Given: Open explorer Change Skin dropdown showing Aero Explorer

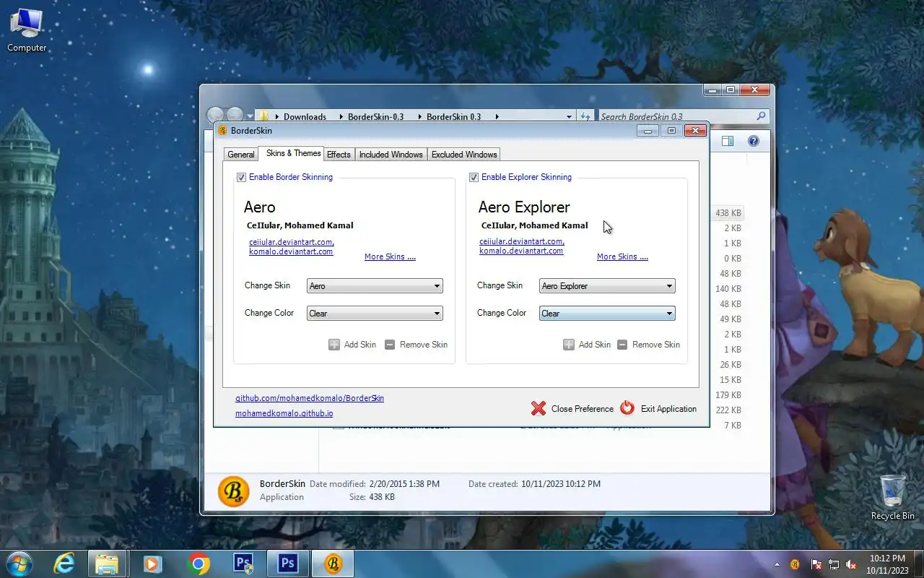Looking at the screenshot, I should pyautogui.click(x=607, y=286).
